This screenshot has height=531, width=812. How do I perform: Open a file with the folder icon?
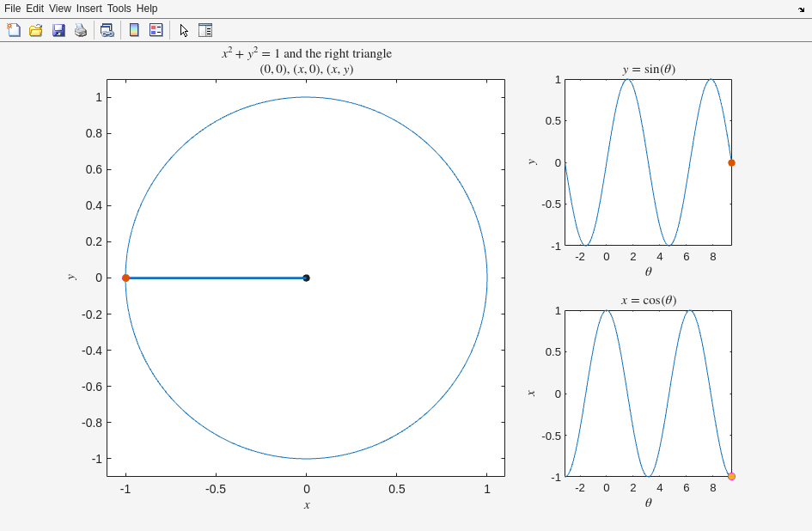[36, 30]
